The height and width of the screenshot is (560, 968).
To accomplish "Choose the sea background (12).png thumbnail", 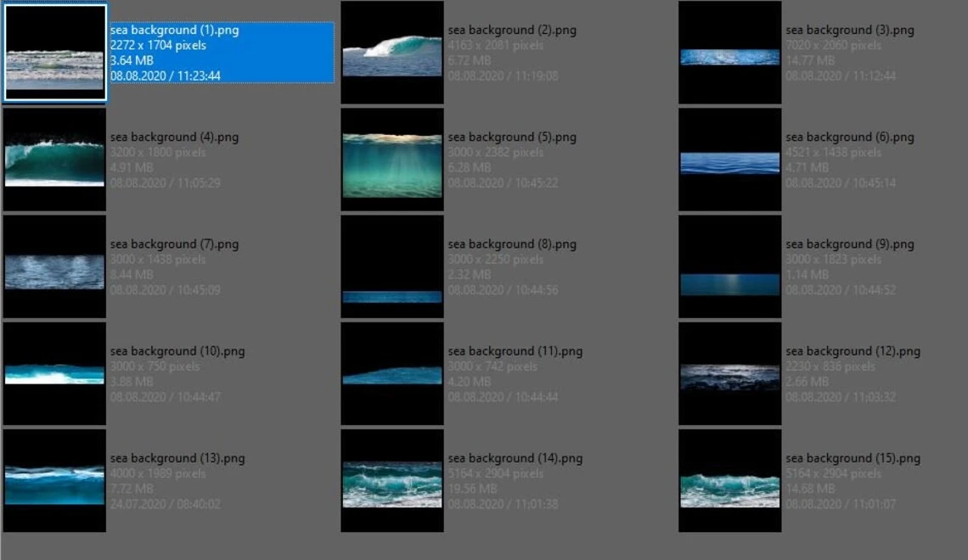I will click(729, 373).
